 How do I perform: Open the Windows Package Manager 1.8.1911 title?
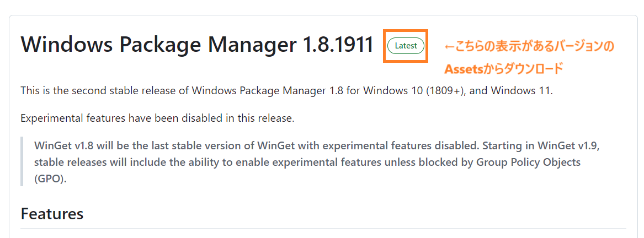coord(197,45)
